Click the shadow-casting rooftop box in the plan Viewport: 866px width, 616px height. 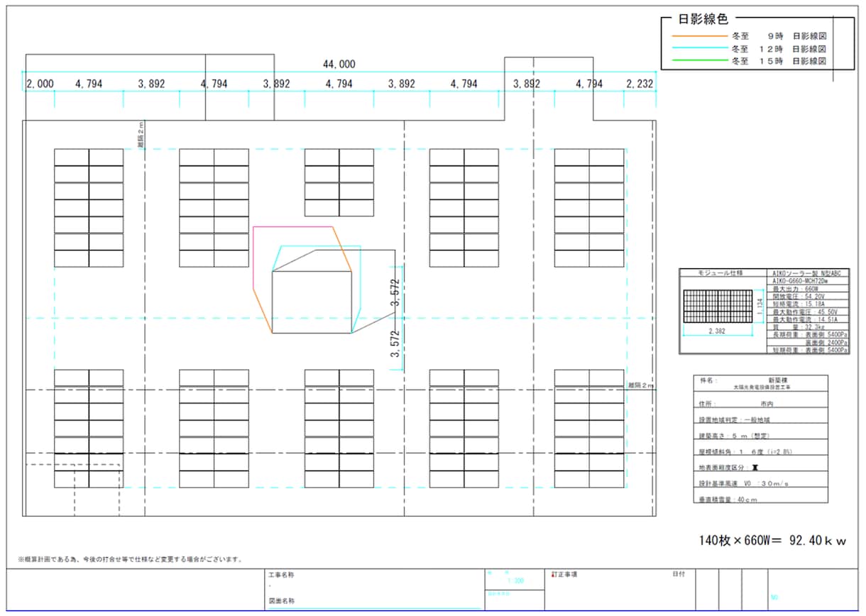[312, 302]
